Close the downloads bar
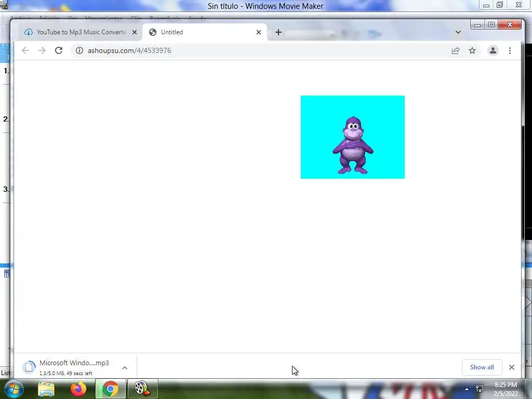The width and height of the screenshot is (532, 399). pyautogui.click(x=512, y=367)
